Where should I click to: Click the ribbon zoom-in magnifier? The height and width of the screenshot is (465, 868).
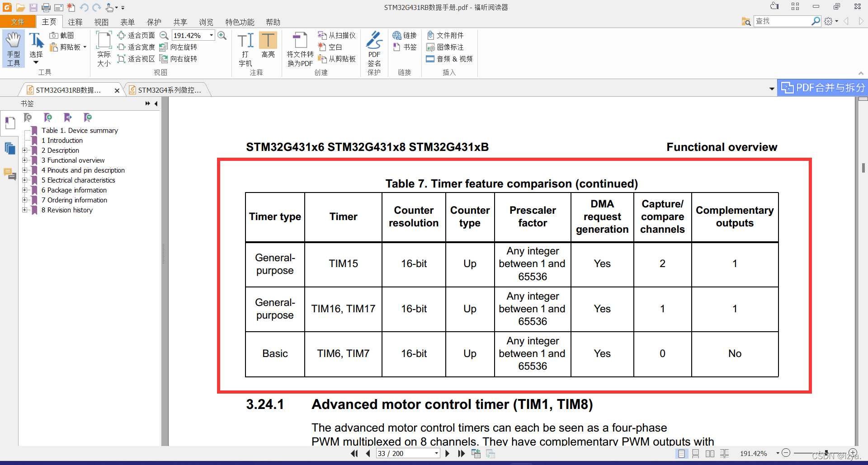click(x=222, y=35)
